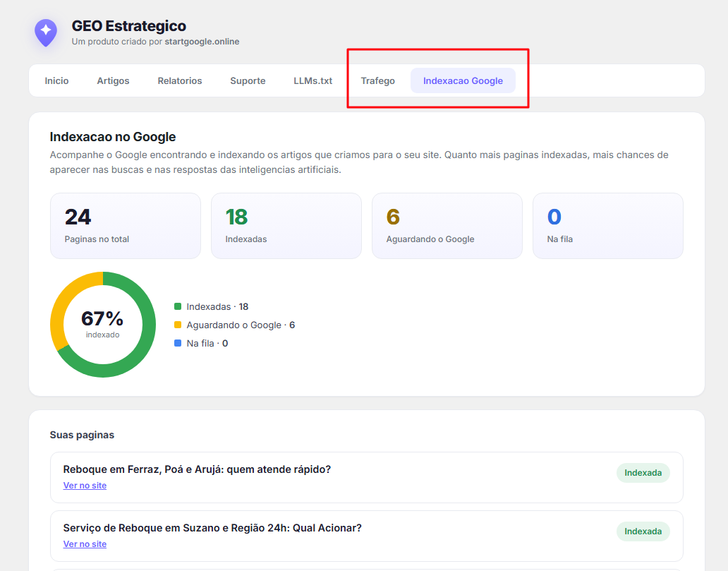Click the green Indexadas legend swatch
Image resolution: width=728 pixels, height=571 pixels.
coord(177,306)
